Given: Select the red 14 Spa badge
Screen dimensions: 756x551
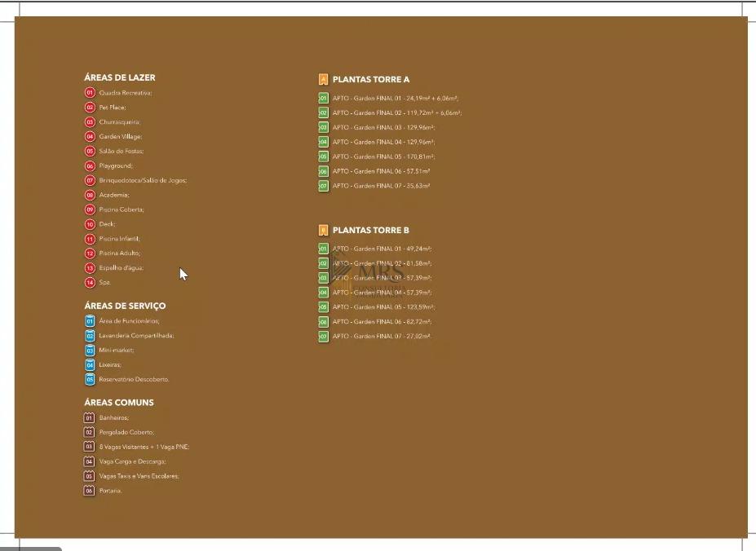Looking at the screenshot, I should (x=90, y=283).
